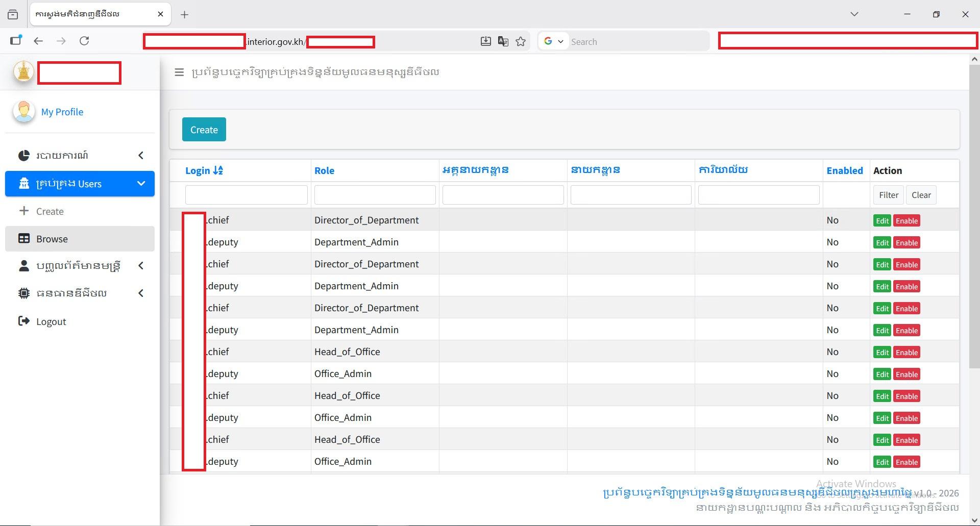The width and height of the screenshot is (980, 526).
Task: Click the scrollbar up arrow
Action: click(974, 59)
